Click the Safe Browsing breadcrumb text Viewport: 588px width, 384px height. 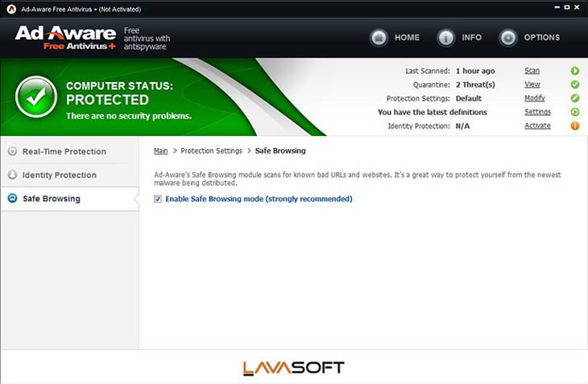tap(280, 151)
